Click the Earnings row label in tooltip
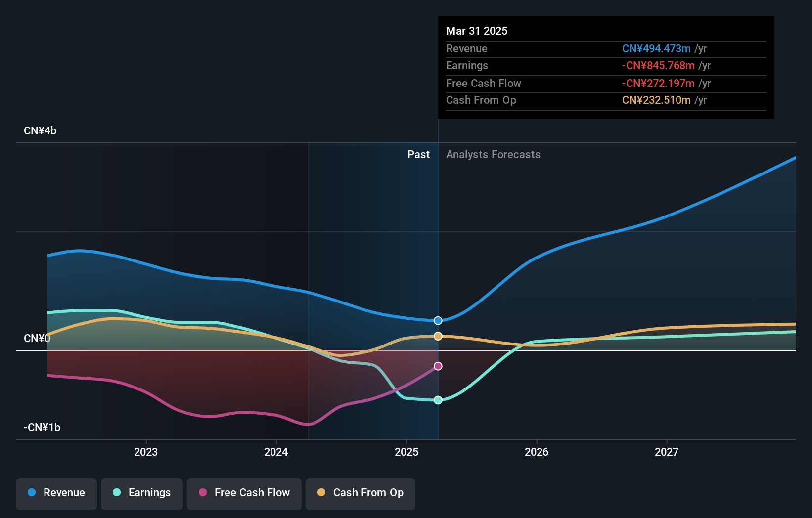Viewport: 812px width, 518px height. click(467, 66)
